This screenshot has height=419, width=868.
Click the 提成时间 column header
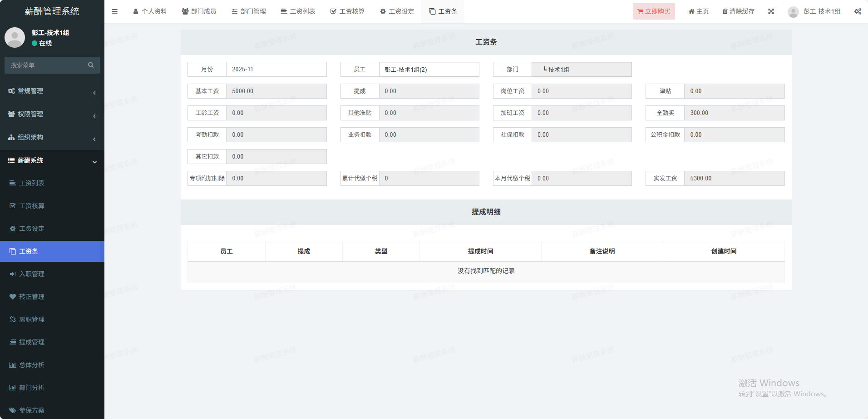(x=480, y=251)
